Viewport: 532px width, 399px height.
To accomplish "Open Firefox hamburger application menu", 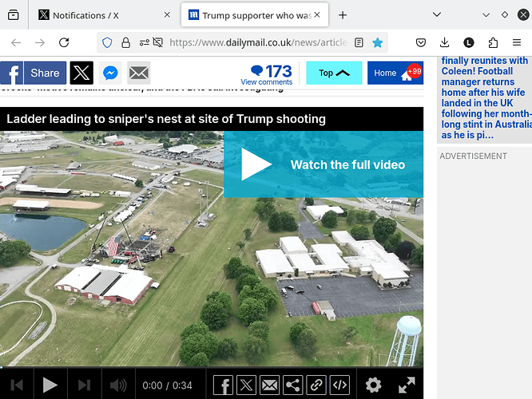I will coord(517,42).
